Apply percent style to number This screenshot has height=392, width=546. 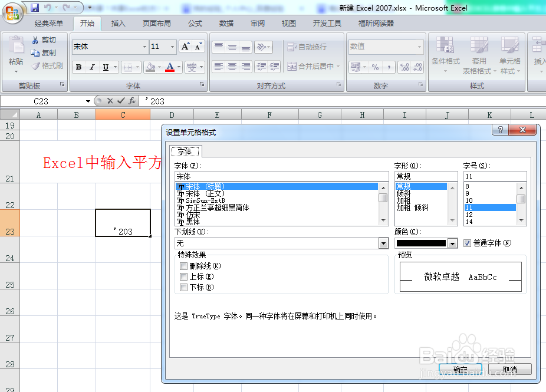[x=376, y=67]
